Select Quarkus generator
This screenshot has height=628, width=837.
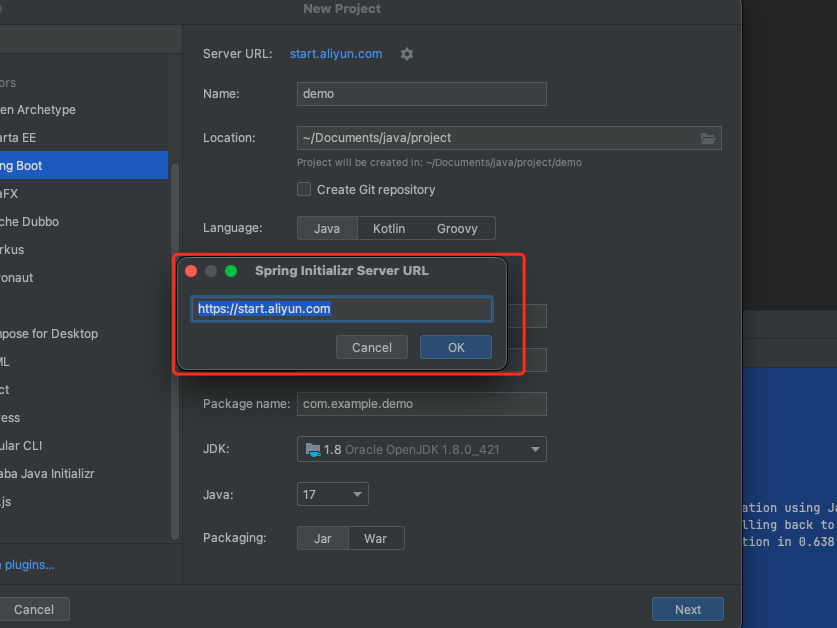coord(84,250)
